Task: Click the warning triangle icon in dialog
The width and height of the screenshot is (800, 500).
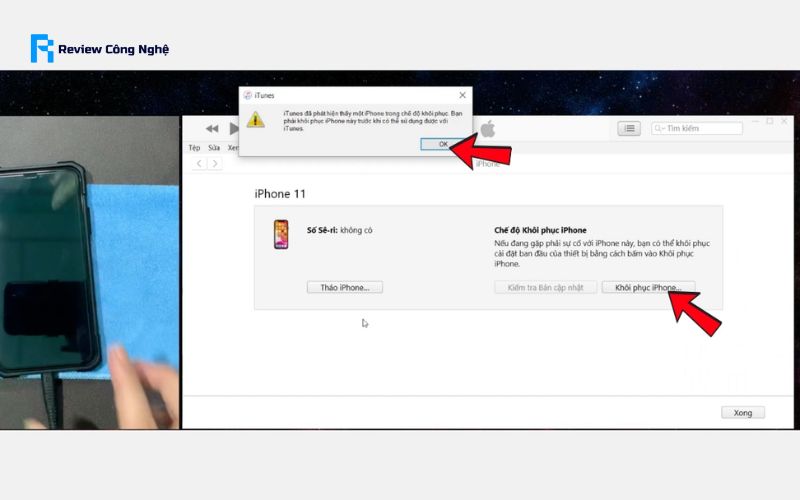Action: click(257, 120)
